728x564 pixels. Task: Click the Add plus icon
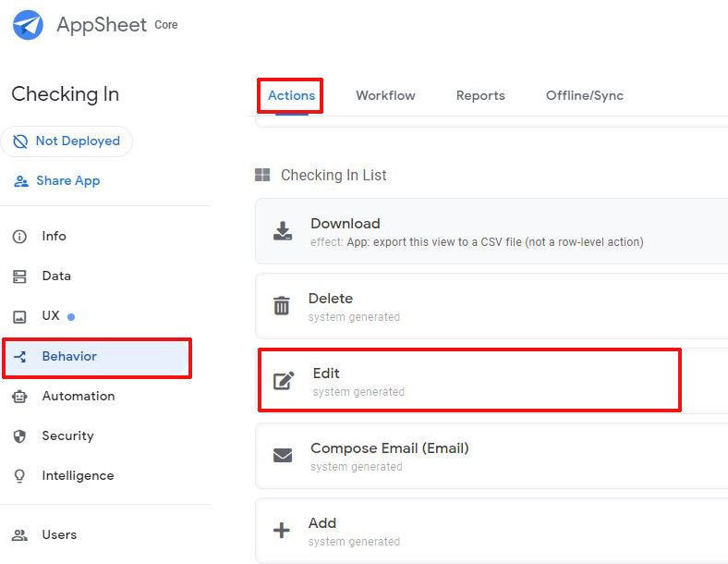coord(282,530)
